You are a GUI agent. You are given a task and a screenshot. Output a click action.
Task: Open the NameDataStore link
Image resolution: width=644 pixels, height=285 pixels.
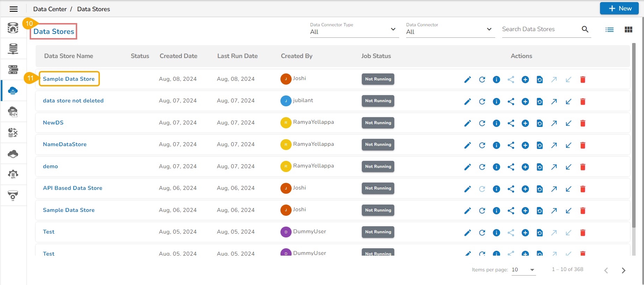coord(65,144)
